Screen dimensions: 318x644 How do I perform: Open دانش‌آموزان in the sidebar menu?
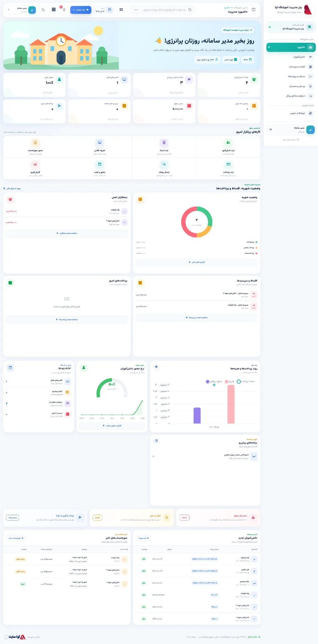click(x=291, y=57)
